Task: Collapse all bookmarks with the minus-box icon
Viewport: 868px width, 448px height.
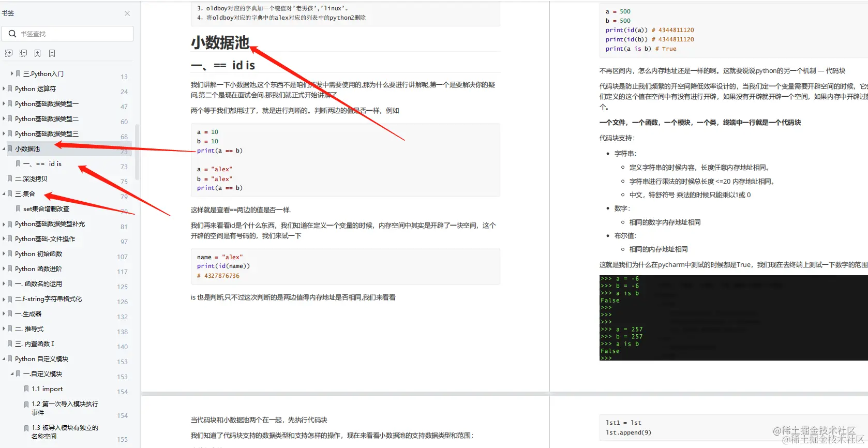Action: tap(23, 53)
